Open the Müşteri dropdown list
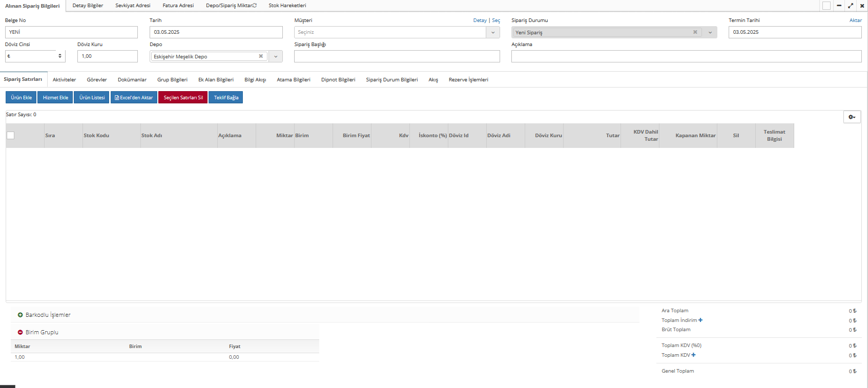 pos(493,32)
